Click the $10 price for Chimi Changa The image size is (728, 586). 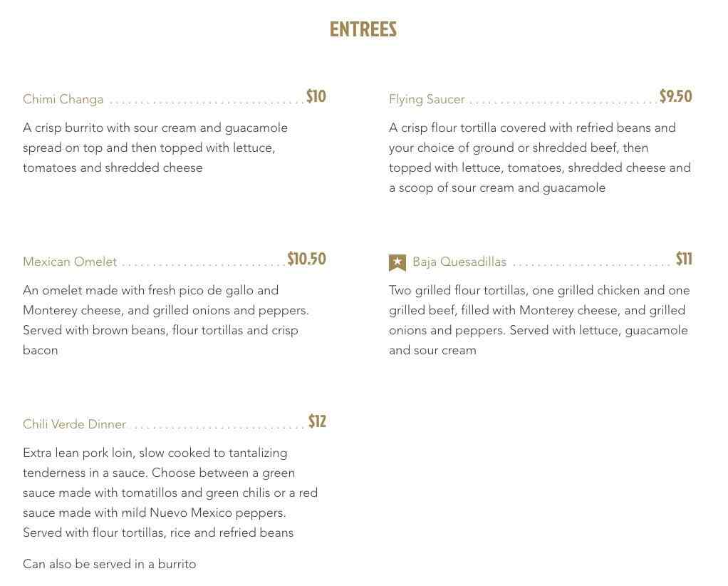(x=316, y=97)
